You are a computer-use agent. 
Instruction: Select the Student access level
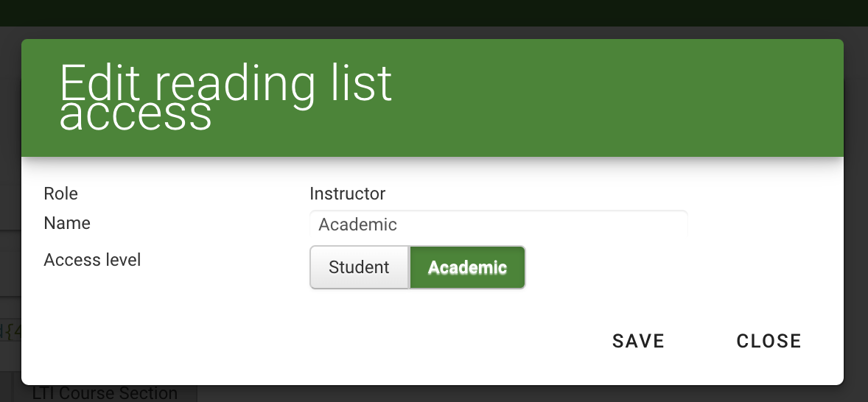click(x=359, y=267)
